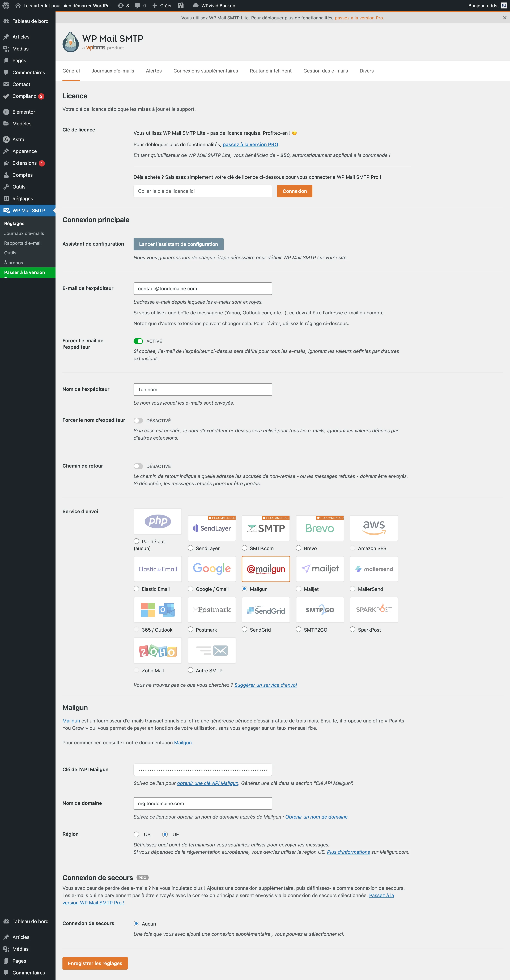The width and height of the screenshot is (510, 980).
Task: Choose the US region radio button
Action: (136, 834)
